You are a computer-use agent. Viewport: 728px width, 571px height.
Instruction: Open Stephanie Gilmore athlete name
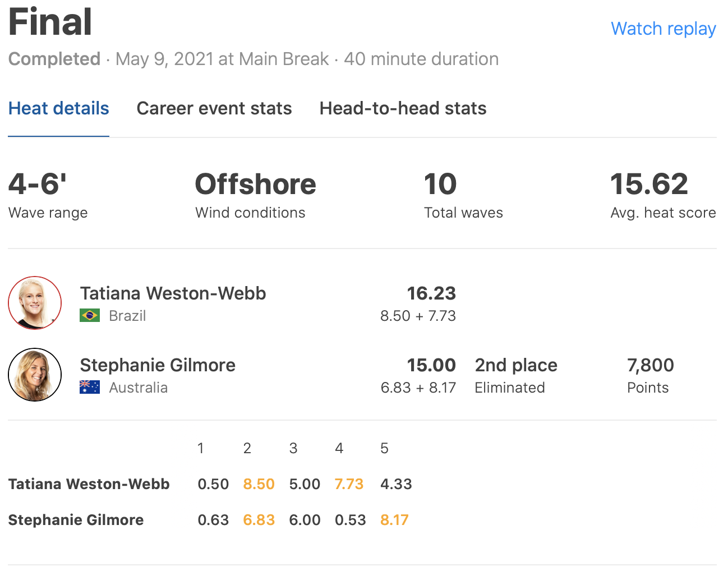[158, 365]
